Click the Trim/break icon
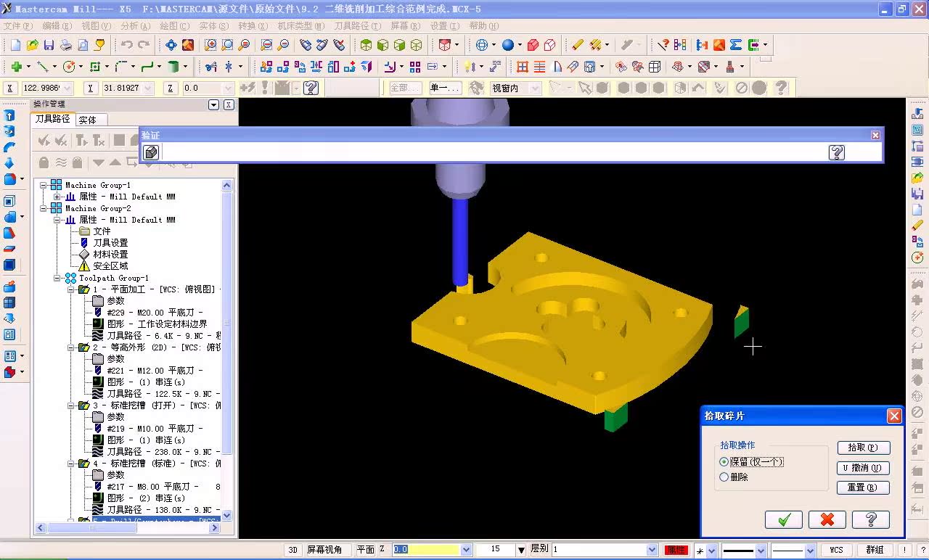Viewport: 929px width, 560px height. point(211,67)
